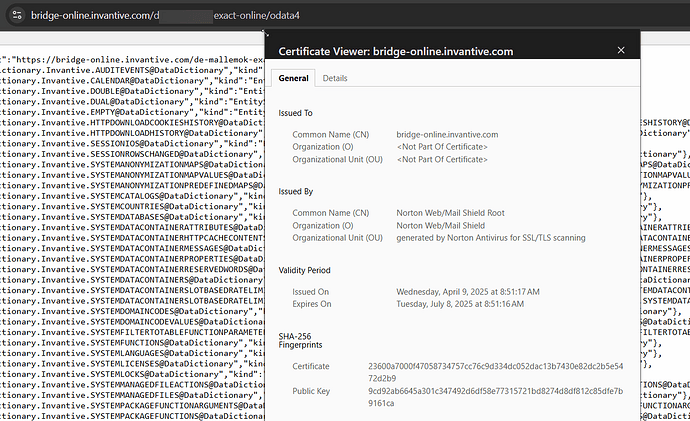Select Issued On date April 9, 2025
The image size is (690, 421).
[468, 292]
